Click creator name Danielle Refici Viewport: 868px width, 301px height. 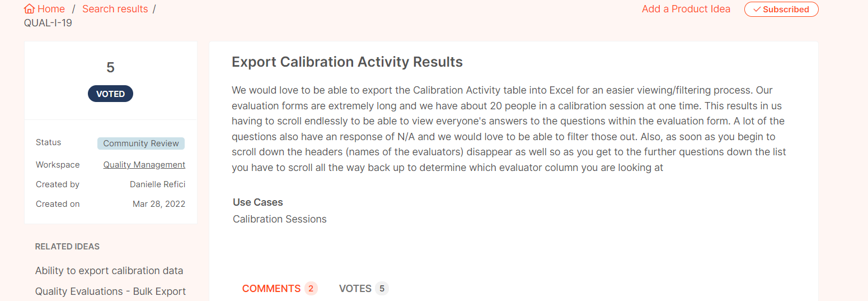pyautogui.click(x=157, y=184)
